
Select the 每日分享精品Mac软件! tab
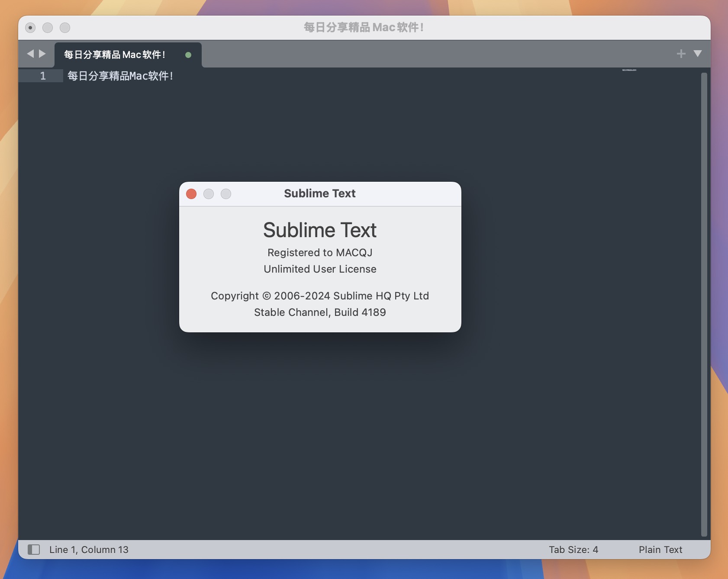pos(128,55)
